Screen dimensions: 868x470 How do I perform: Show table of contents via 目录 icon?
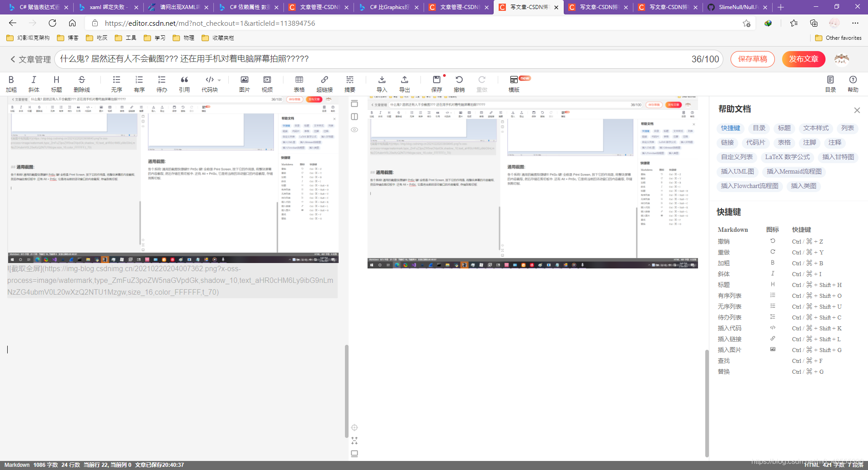point(830,84)
